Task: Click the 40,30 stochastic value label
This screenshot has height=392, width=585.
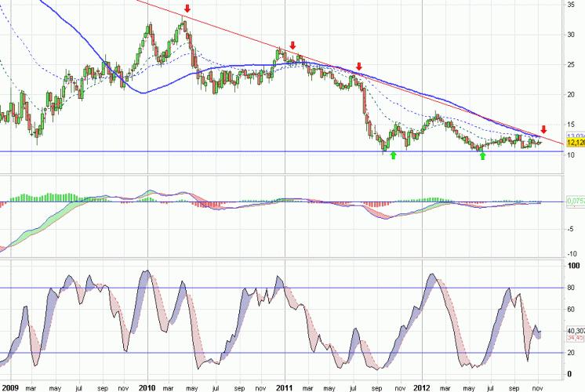Action: coord(574,330)
